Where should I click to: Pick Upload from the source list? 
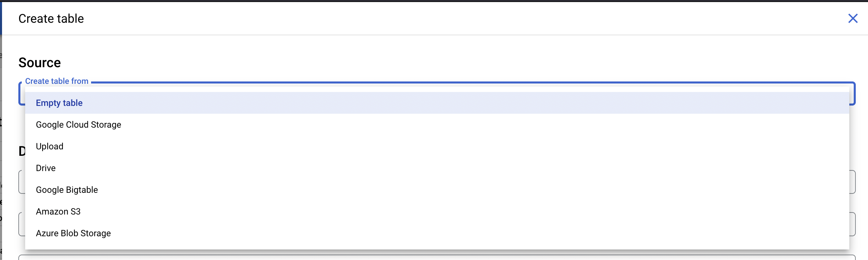50,146
